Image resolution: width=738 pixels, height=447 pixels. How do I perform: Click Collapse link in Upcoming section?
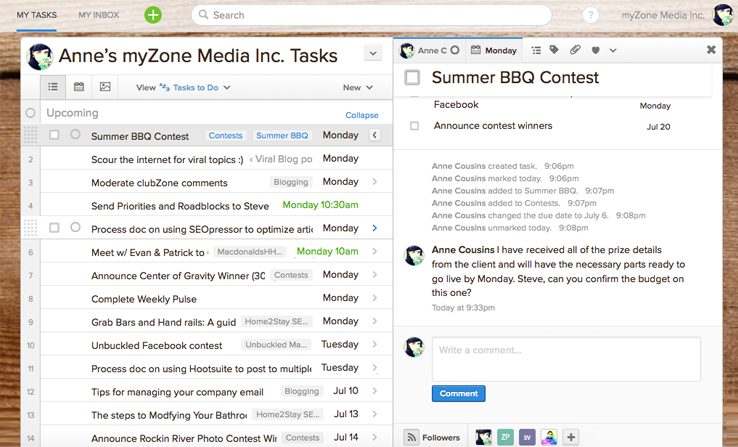tap(362, 115)
